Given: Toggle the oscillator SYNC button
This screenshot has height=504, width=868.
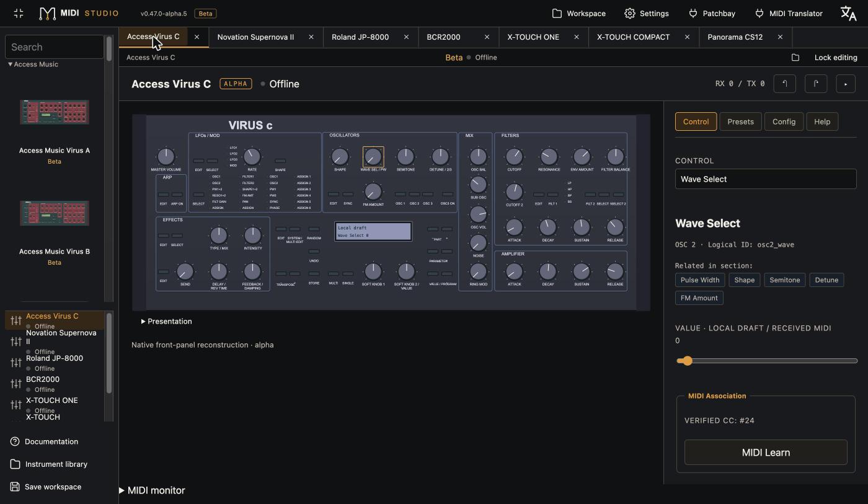Looking at the screenshot, I should 348,194.
